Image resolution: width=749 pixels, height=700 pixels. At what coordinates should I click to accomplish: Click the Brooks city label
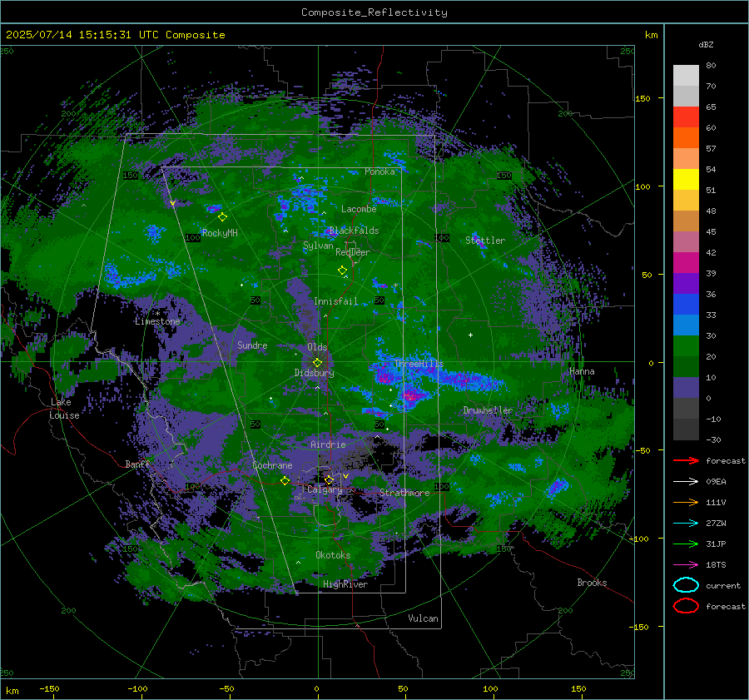592,583
